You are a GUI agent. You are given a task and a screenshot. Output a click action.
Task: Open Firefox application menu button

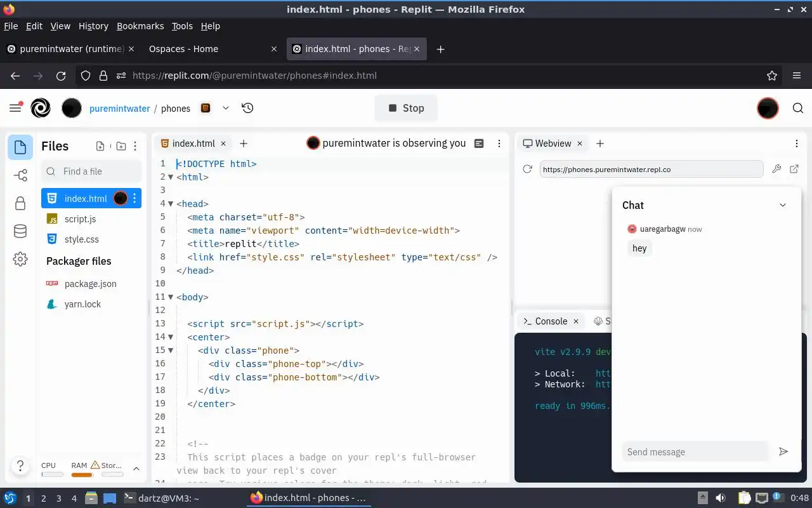pos(797,76)
